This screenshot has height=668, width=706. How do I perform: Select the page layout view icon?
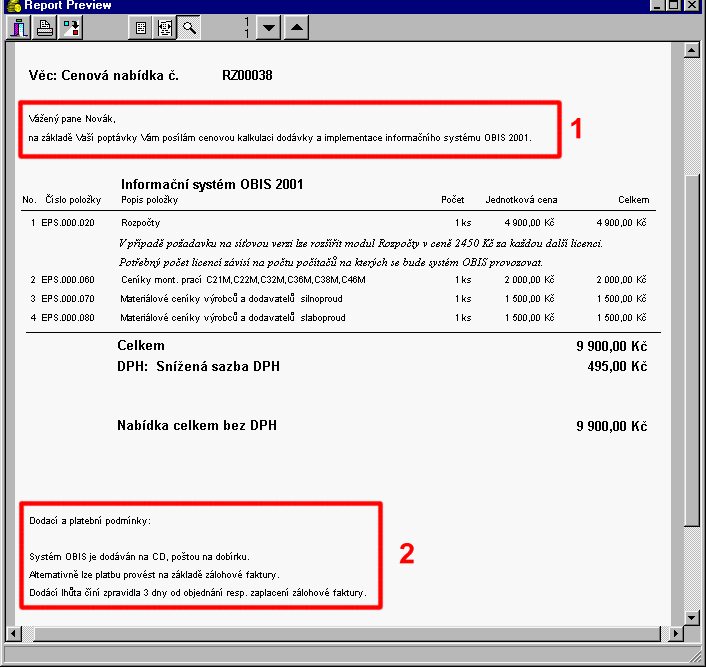tap(164, 28)
